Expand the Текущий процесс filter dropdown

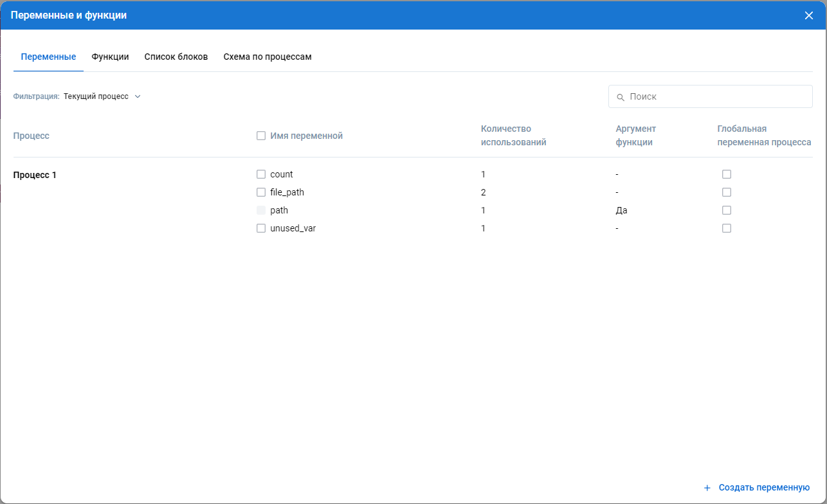coord(102,96)
